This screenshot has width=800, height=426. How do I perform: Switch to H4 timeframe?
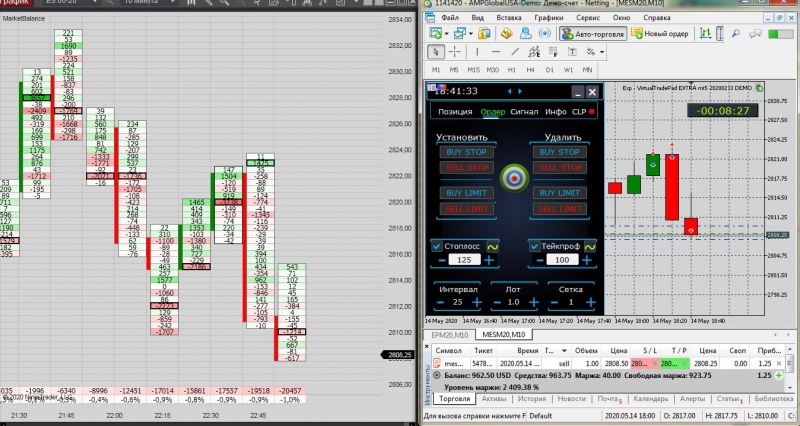tap(531, 70)
